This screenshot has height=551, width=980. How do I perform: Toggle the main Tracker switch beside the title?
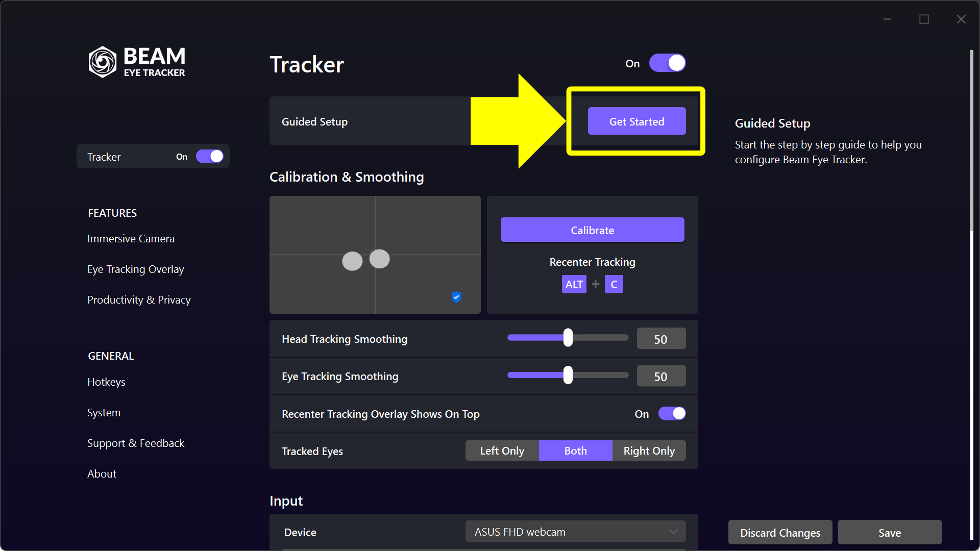[x=667, y=63]
